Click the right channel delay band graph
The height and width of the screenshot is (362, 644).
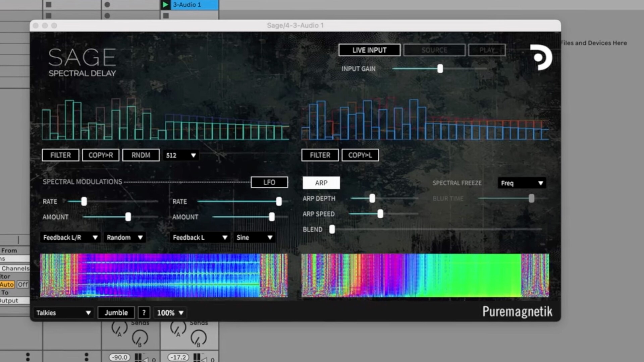[x=425, y=119]
